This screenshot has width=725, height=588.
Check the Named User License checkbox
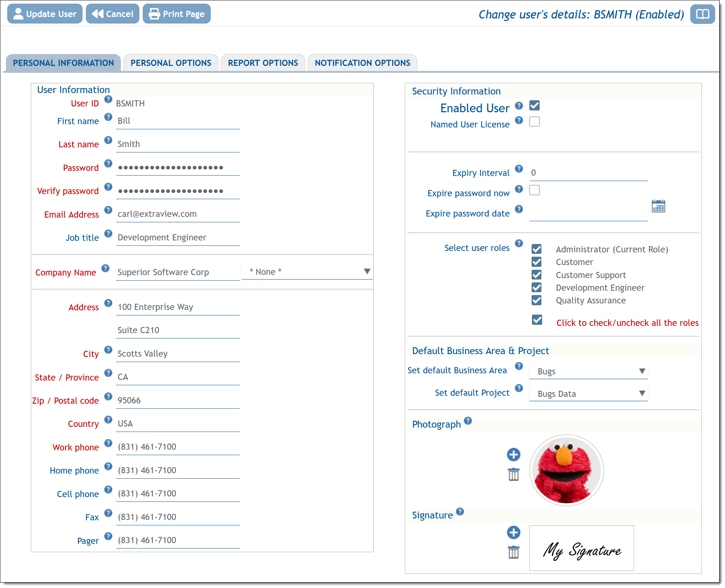point(535,122)
